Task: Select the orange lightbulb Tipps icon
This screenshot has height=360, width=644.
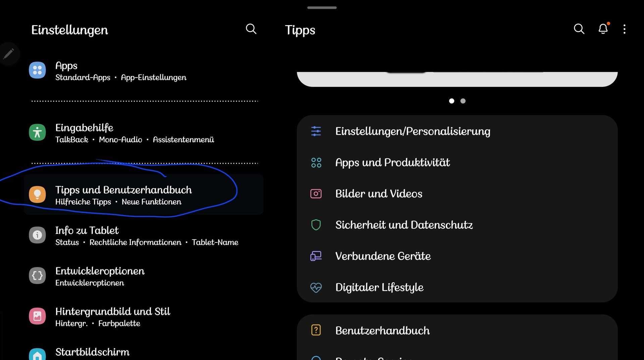Action: point(37,195)
